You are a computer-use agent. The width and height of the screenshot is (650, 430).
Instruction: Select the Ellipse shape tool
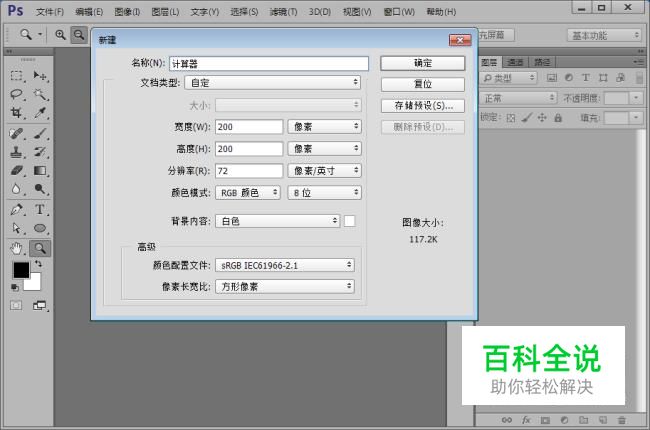click(40, 228)
